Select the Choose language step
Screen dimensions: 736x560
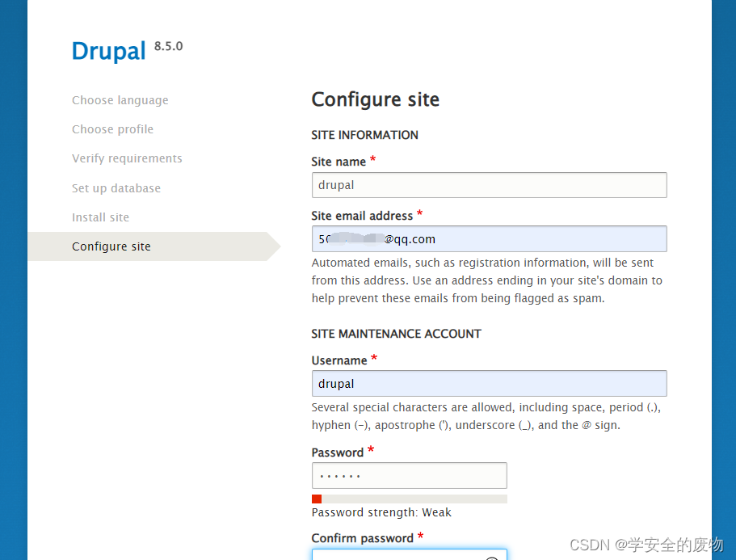coord(120,99)
